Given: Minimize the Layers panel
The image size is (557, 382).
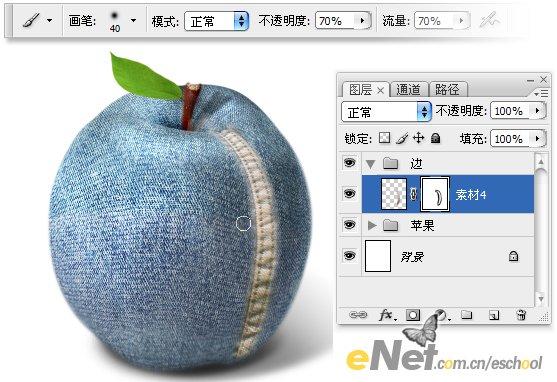Looking at the screenshot, I should point(530,81).
